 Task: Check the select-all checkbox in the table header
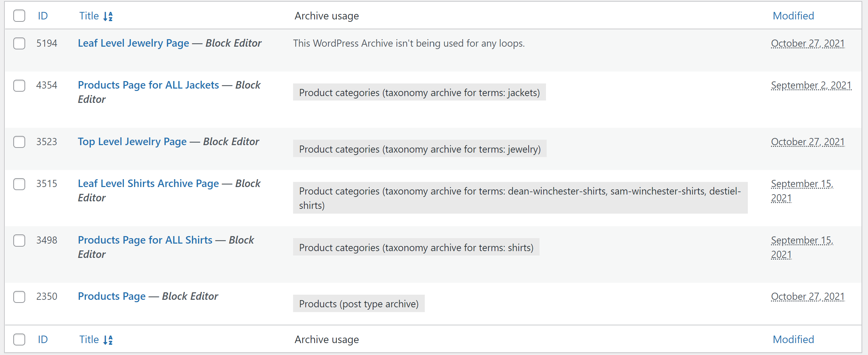(19, 16)
